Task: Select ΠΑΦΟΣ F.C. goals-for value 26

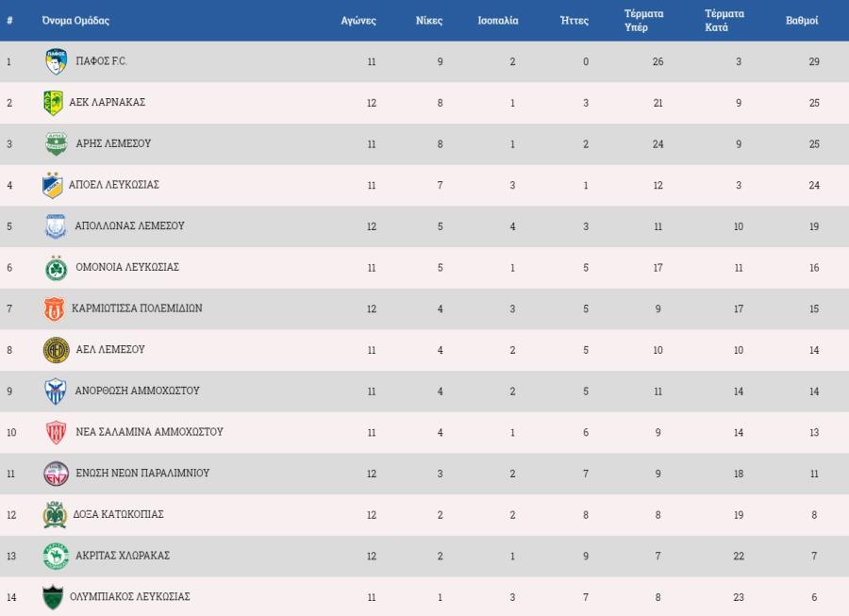Action: 658,61
